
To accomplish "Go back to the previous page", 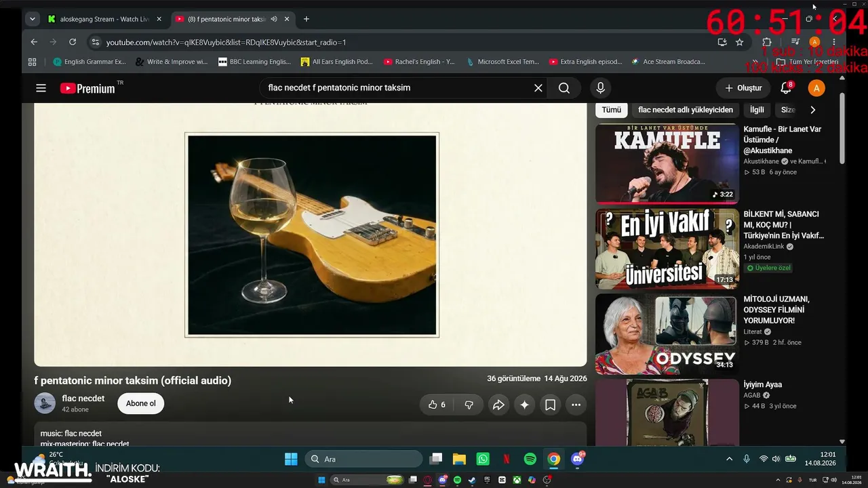I will pyautogui.click(x=34, y=42).
